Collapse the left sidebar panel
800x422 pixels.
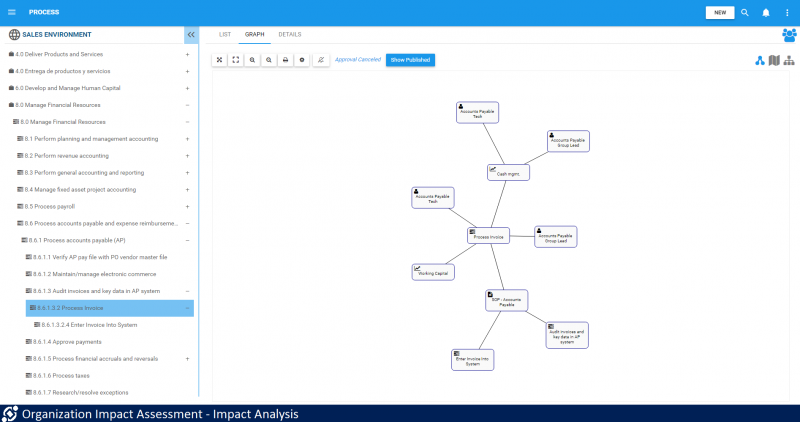190,34
